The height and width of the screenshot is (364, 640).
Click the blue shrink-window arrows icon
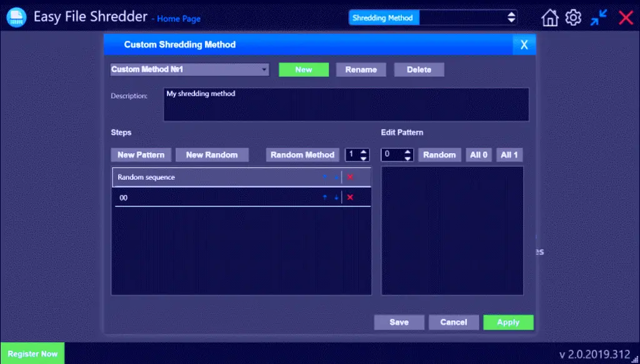click(598, 18)
